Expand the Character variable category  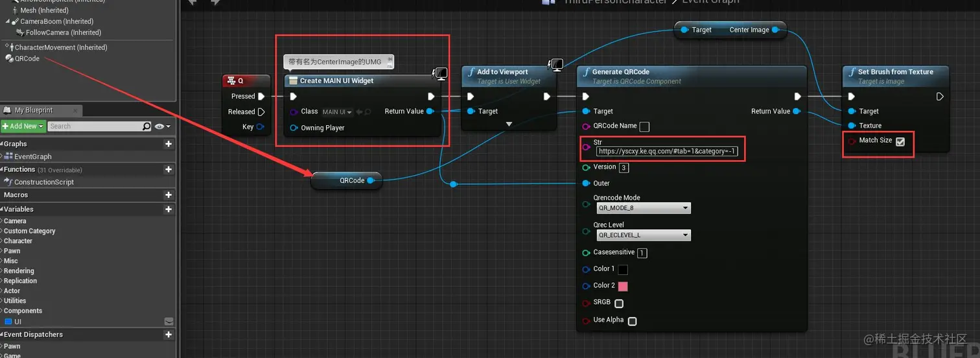[x=2, y=241]
